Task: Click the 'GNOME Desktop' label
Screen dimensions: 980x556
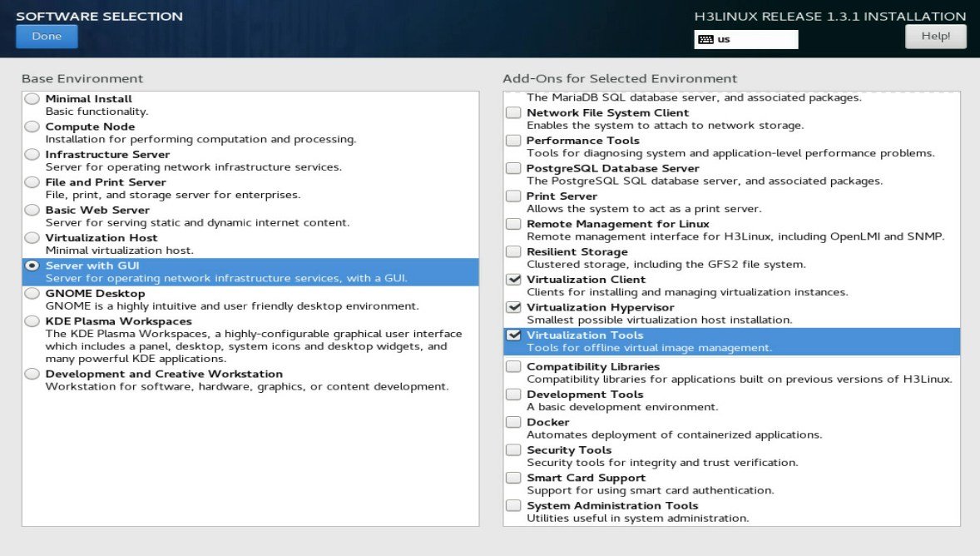Action: pyautogui.click(x=95, y=293)
